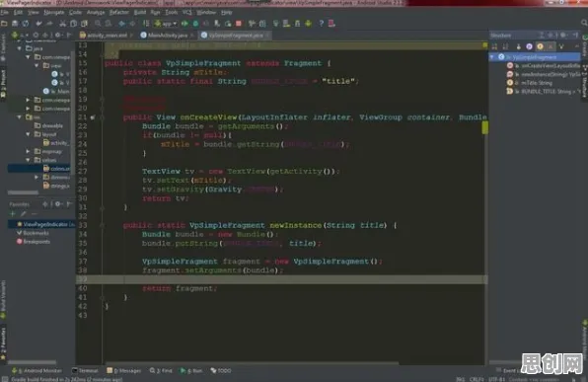Collapse the res folder
588x382 pixels.
tap(19, 117)
